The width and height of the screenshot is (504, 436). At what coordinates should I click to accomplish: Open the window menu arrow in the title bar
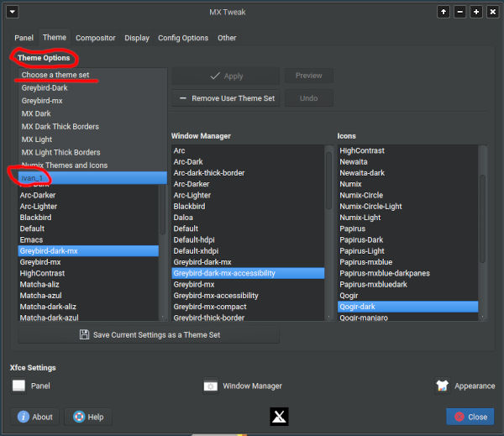click(13, 13)
